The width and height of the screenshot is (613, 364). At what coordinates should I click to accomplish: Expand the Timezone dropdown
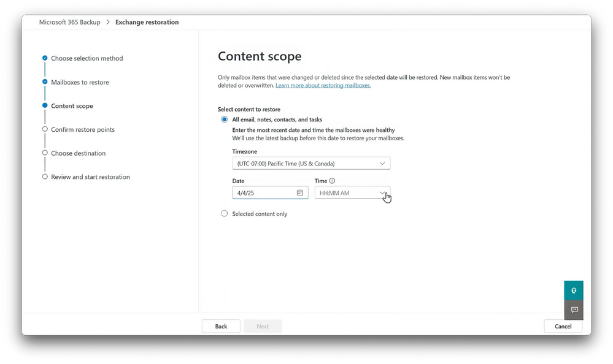pyautogui.click(x=311, y=163)
